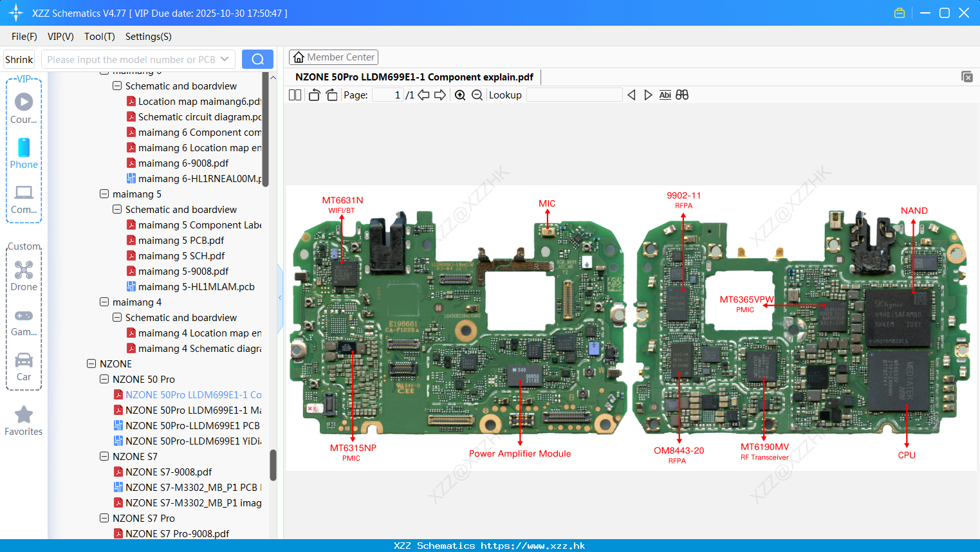Zoom in on the PDF
This screenshot has width=980, height=552.
[x=460, y=95]
